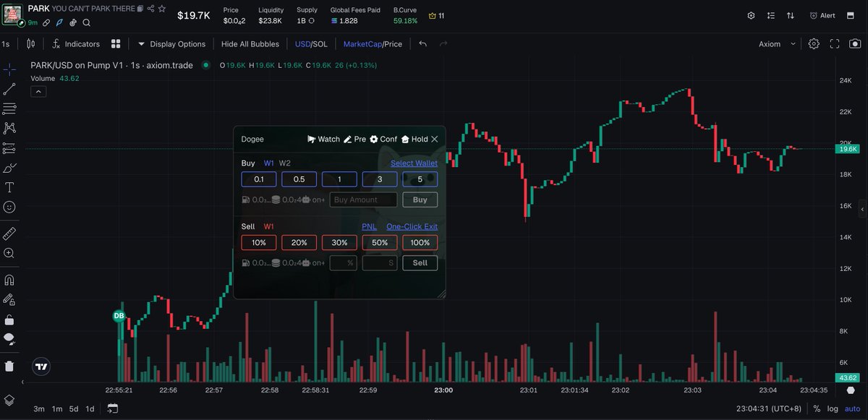Select the 1m range at bottom
Screen dimensions: 868x420
tap(56, 408)
